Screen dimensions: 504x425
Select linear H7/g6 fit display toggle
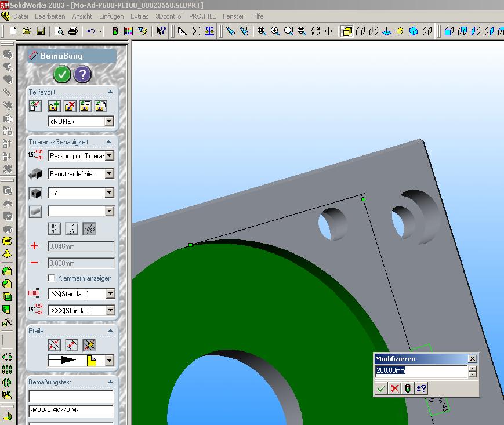[89, 228]
